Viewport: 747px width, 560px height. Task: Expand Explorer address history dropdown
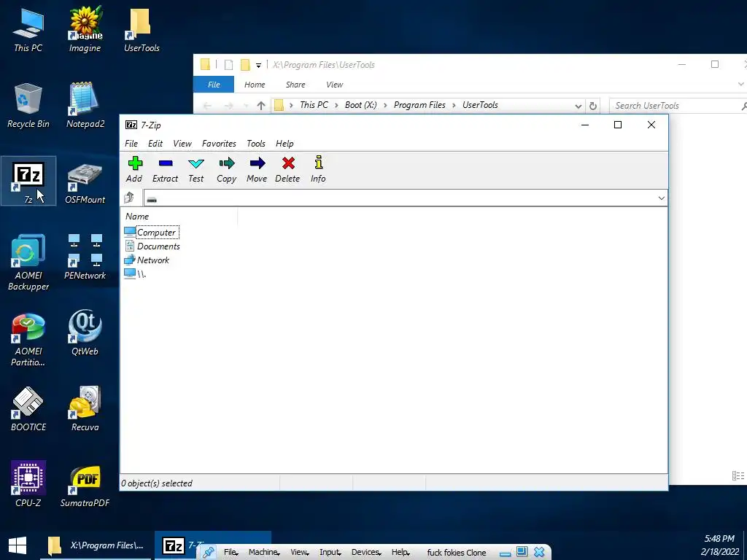(578, 106)
